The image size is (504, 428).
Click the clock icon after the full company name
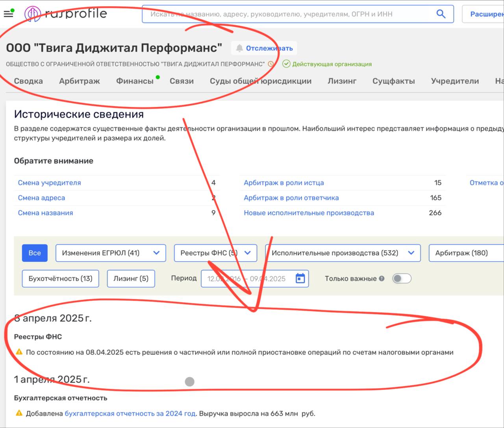coord(271,64)
